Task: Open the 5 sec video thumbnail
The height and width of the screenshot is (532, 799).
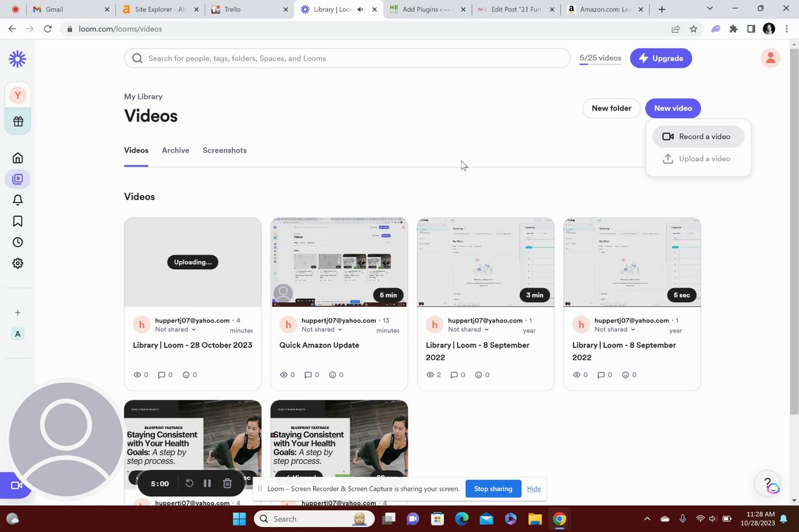Action: [632, 262]
